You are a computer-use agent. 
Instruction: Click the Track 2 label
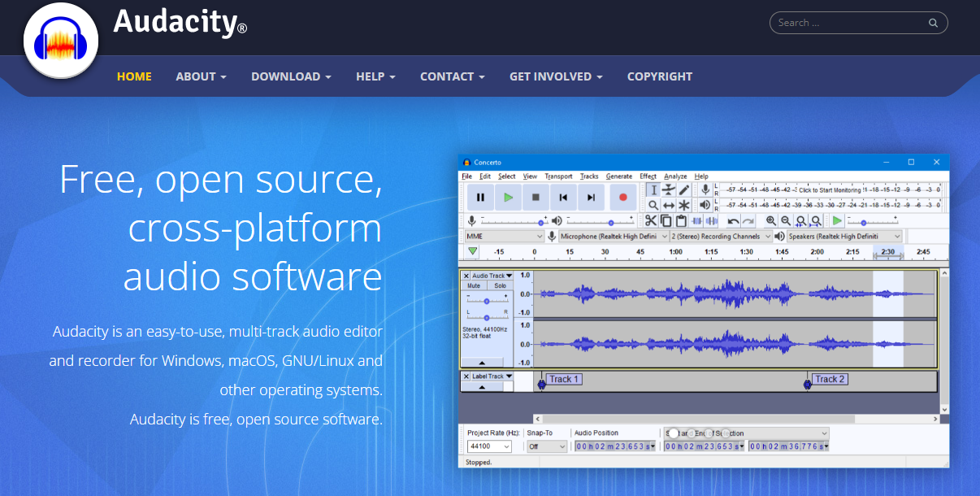click(x=830, y=379)
